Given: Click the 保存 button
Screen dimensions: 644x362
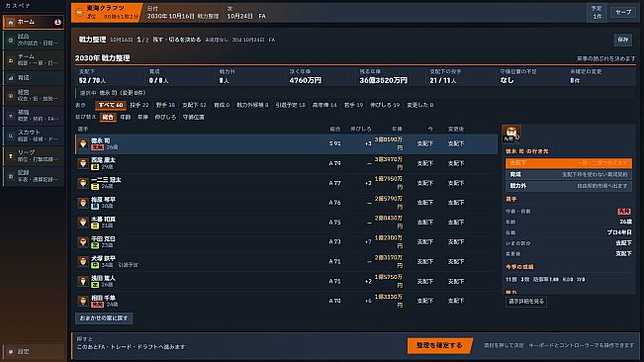Looking at the screenshot, I should (623, 40).
